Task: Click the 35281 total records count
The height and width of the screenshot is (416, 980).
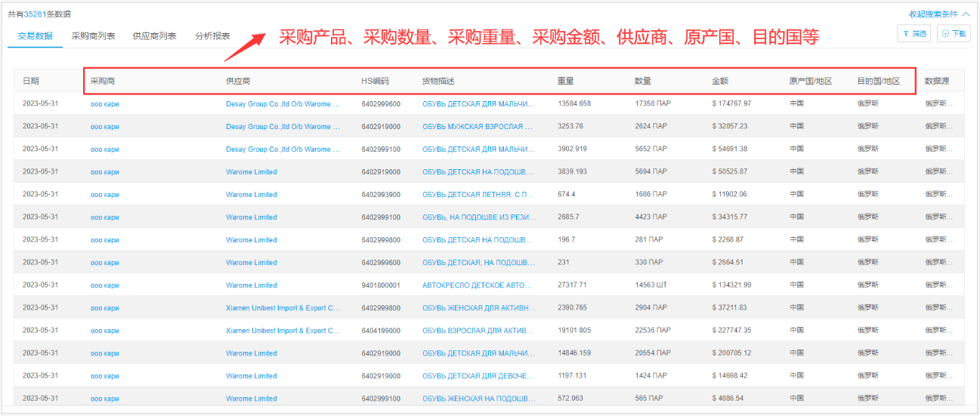Action: pos(35,14)
